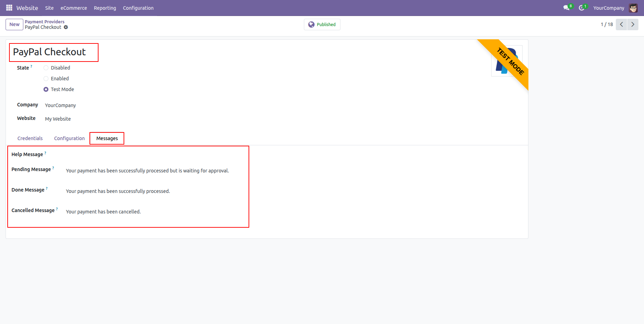This screenshot has height=324, width=644.
Task: Open the apps grid menu icon
Action: tap(9, 8)
